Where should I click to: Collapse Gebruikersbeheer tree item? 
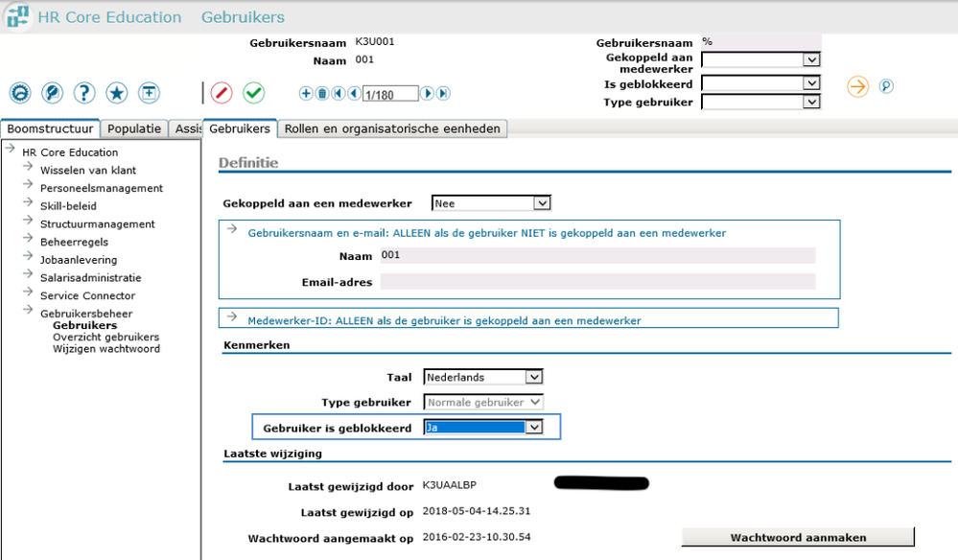(28, 310)
